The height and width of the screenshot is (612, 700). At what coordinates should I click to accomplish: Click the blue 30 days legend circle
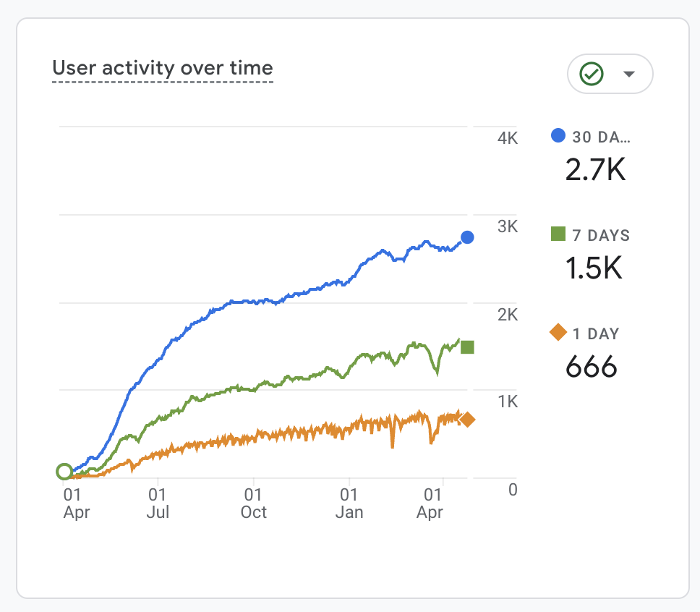tap(558, 135)
